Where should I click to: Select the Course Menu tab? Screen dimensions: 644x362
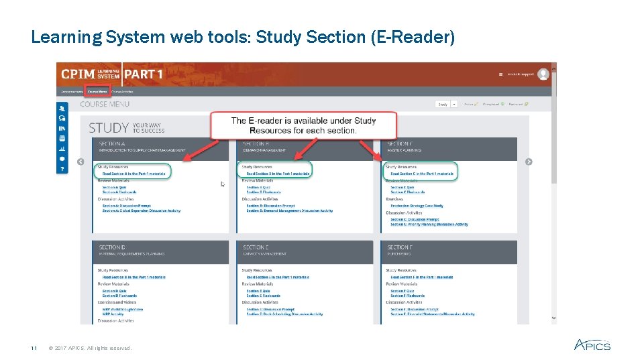[x=97, y=92]
